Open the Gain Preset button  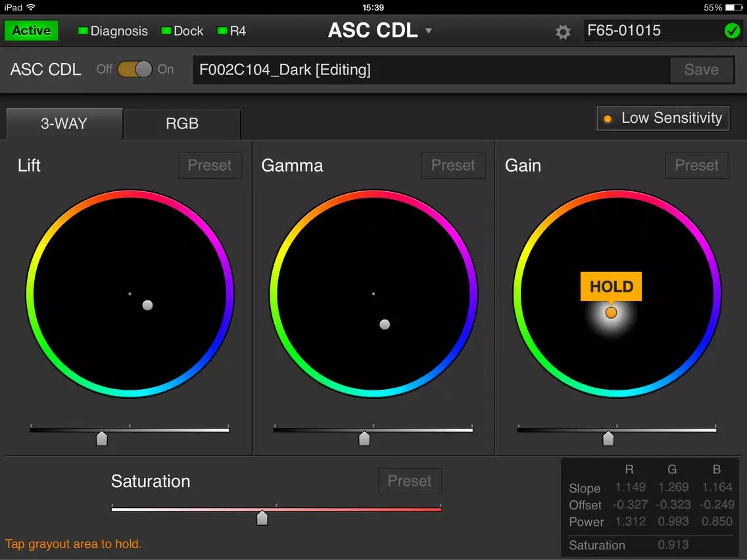point(697,165)
